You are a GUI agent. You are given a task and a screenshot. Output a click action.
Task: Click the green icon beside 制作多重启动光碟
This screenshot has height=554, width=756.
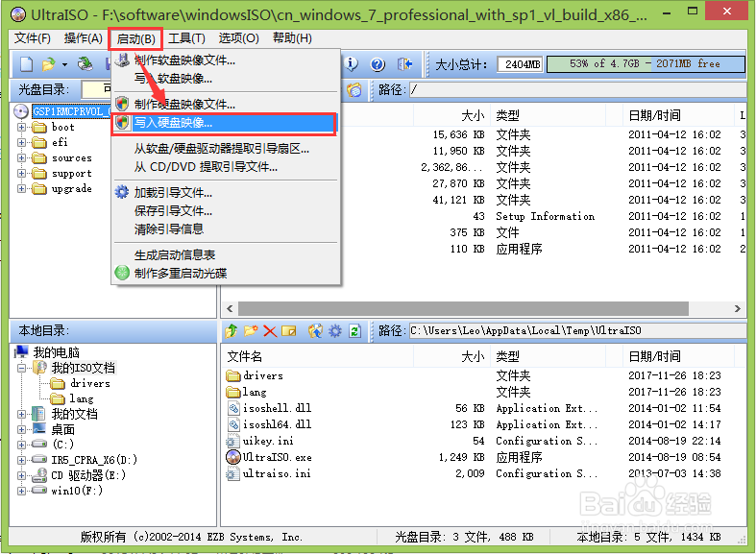122,273
